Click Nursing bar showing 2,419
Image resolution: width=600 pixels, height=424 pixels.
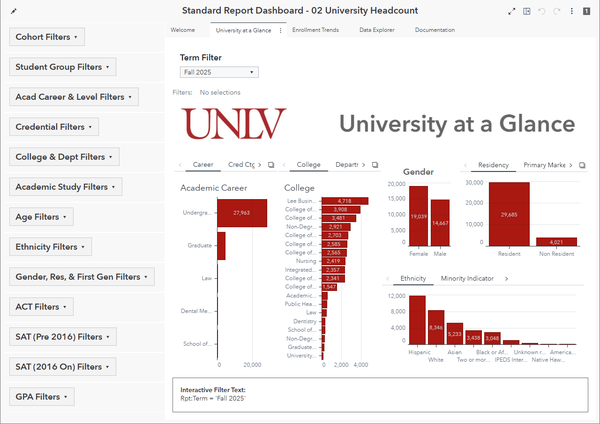pyautogui.click(x=334, y=261)
